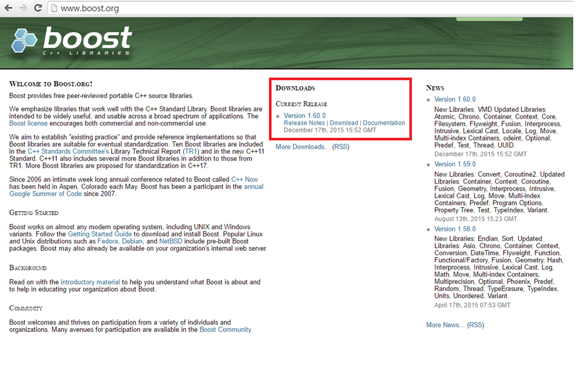Visit the NetBSD distribution link

171,242
